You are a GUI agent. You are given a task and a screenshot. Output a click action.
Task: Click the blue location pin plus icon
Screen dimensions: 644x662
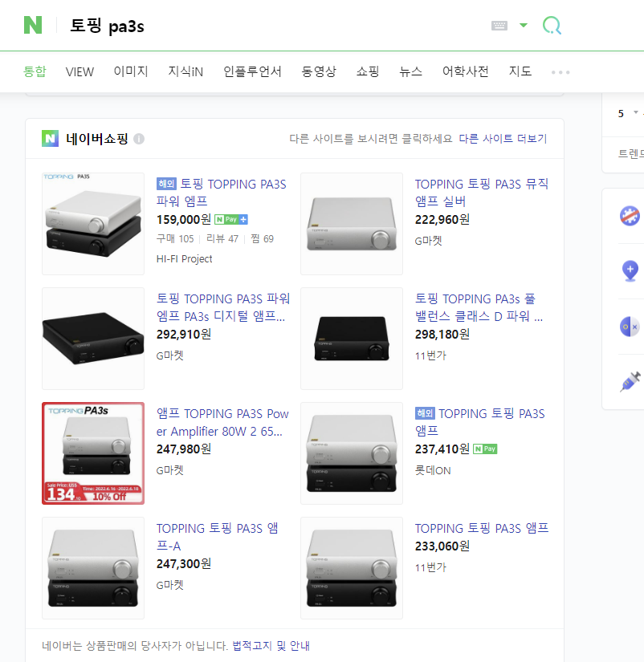coord(630,271)
